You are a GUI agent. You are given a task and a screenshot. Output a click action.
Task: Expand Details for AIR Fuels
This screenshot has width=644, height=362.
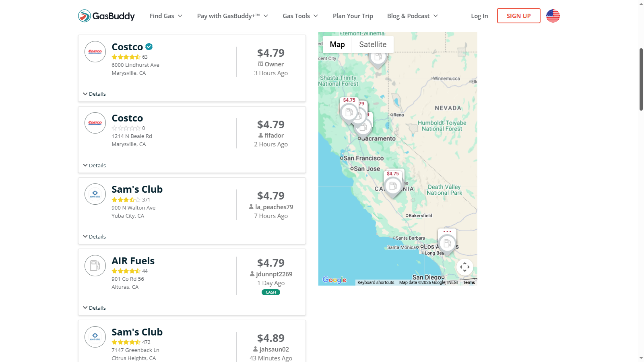[x=95, y=308]
